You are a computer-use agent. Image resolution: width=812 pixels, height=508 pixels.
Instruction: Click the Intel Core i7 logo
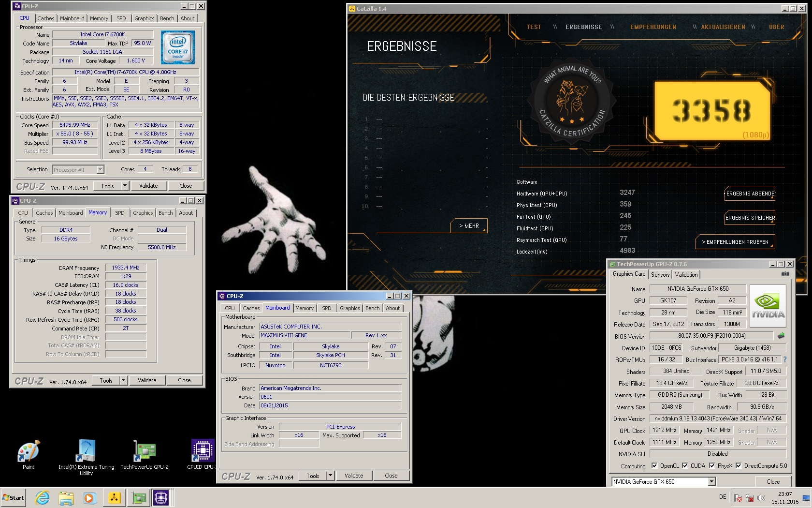[x=178, y=47]
